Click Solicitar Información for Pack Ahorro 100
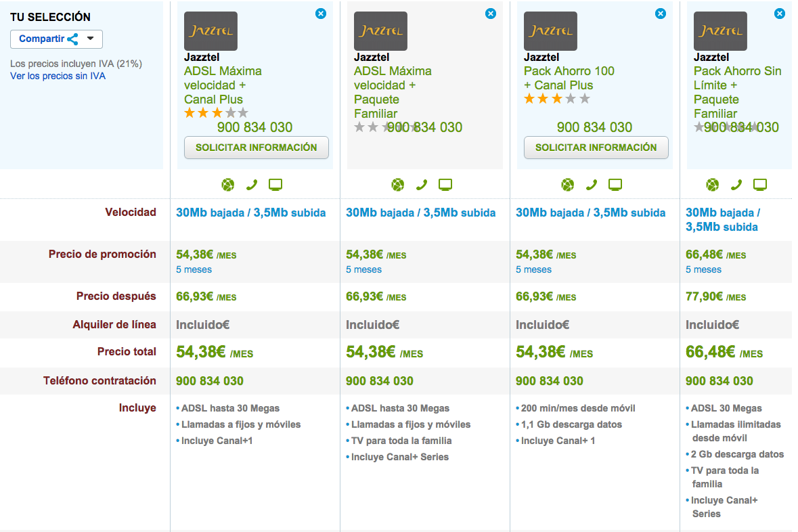 click(596, 148)
